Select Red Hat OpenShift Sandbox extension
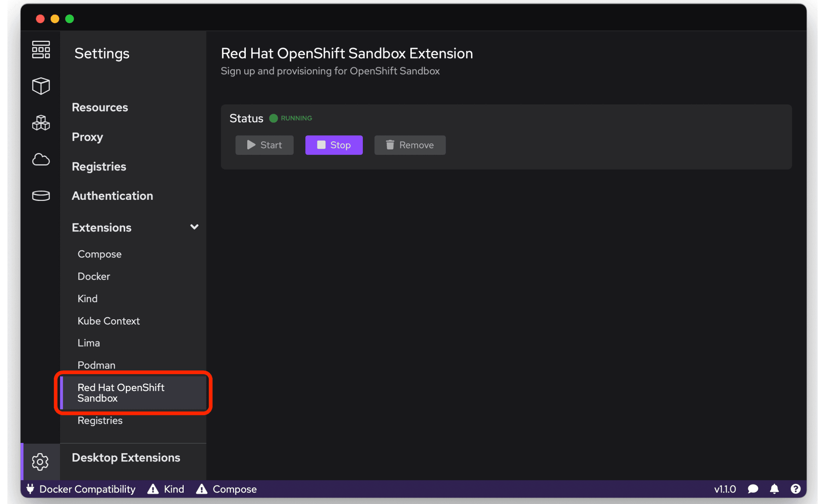The height and width of the screenshot is (504, 825). click(x=133, y=393)
